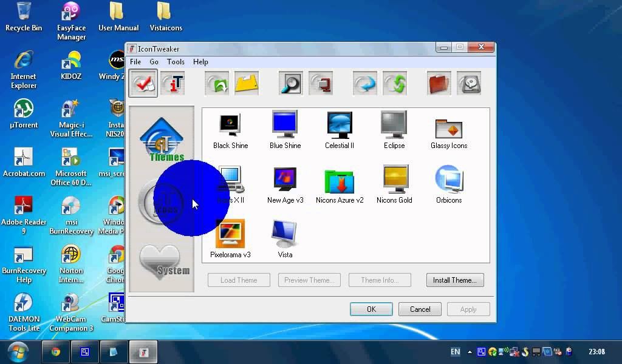Select the Celestial II theme
The height and width of the screenshot is (364, 622).
coord(340,130)
